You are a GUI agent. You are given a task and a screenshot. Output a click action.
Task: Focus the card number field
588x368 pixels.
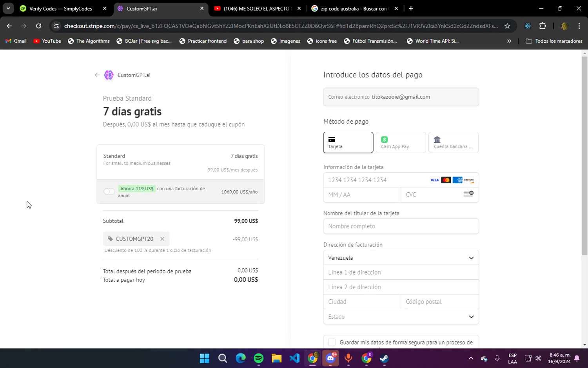point(401,180)
